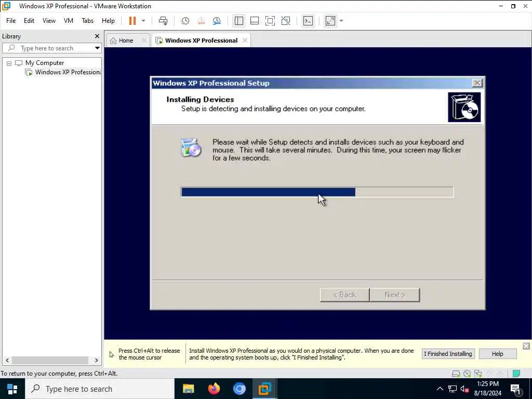Click the Back button in Setup

[x=344, y=295]
